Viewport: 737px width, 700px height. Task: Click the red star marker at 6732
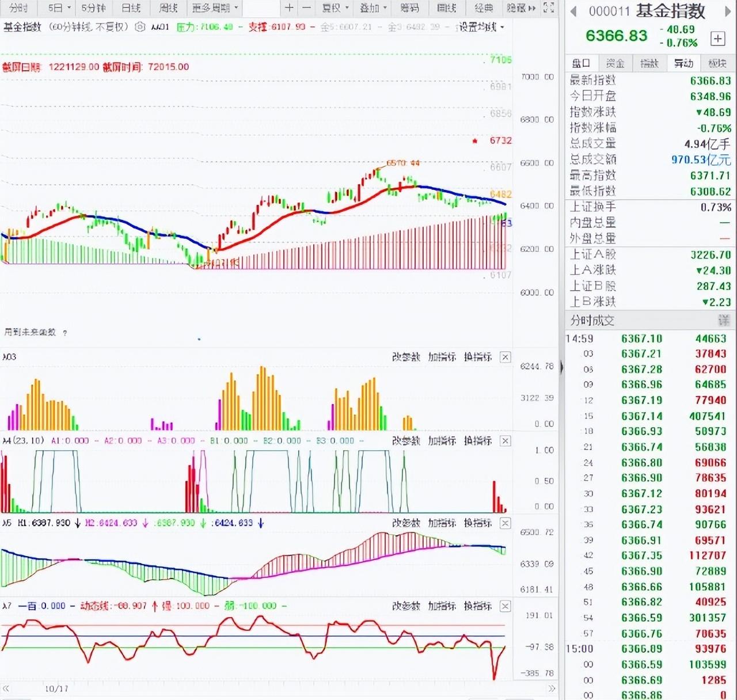coord(474,140)
